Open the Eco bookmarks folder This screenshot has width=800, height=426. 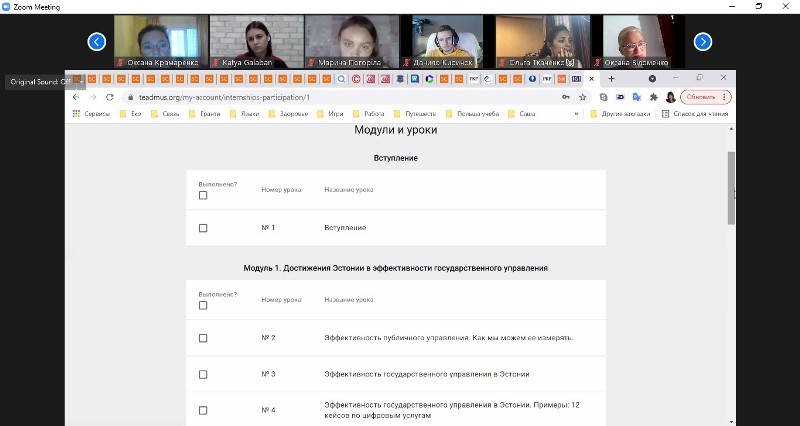click(x=131, y=114)
